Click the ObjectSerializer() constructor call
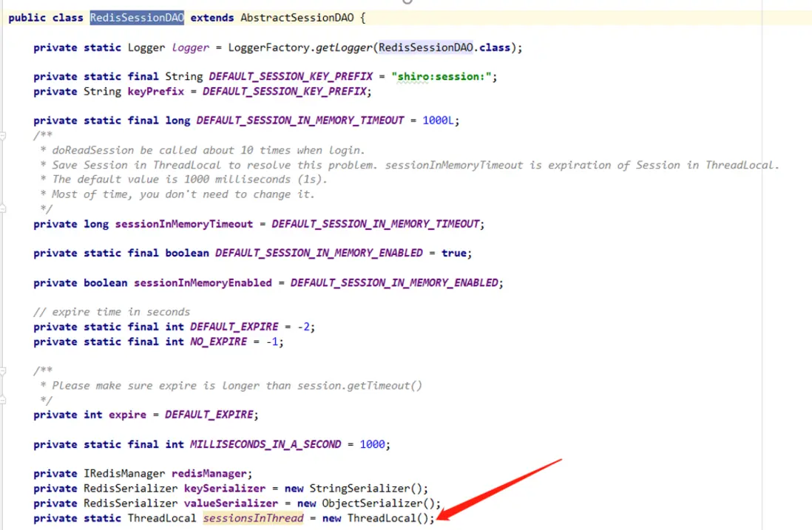 [x=379, y=503]
